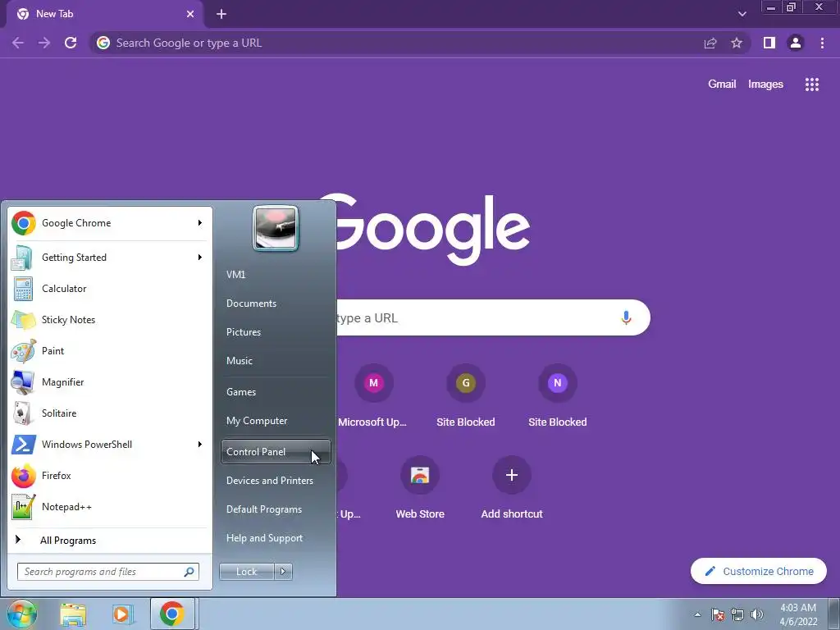This screenshot has width=840, height=630.
Task: Bookmark this tab with the star icon
Action: point(737,43)
